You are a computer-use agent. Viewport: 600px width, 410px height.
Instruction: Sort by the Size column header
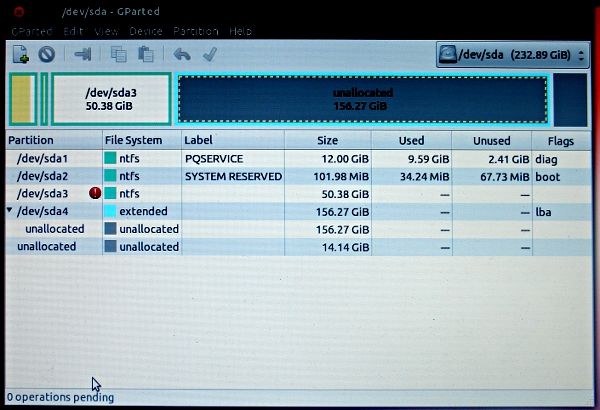pyautogui.click(x=328, y=140)
